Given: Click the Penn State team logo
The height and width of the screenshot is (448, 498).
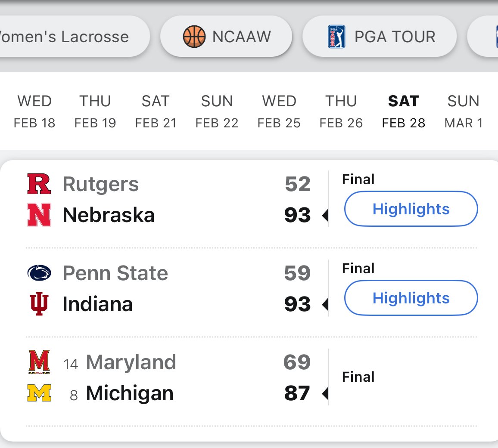Looking at the screenshot, I should 39,273.
